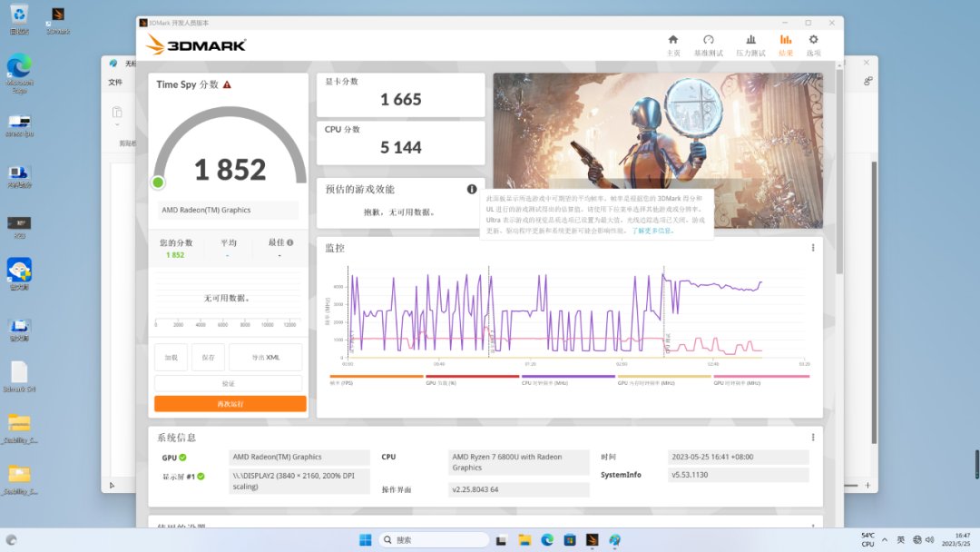Open the monitoring panel three-dot menu
980x552 pixels.
tap(812, 248)
